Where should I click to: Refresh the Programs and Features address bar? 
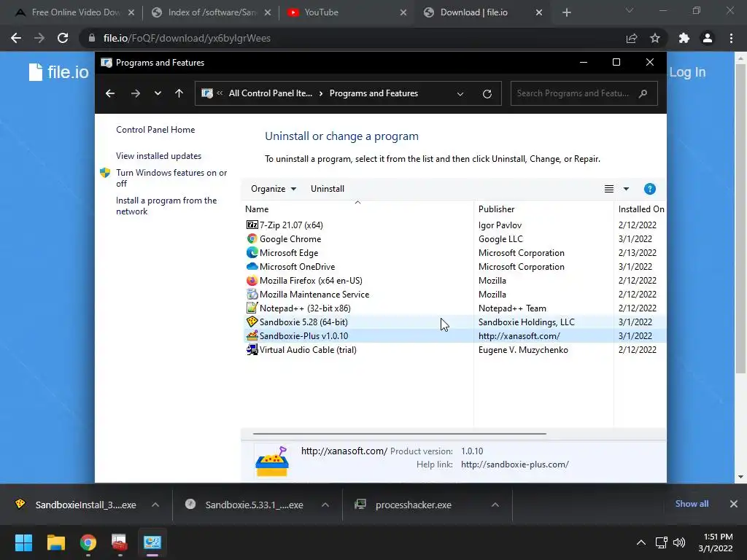487,94
